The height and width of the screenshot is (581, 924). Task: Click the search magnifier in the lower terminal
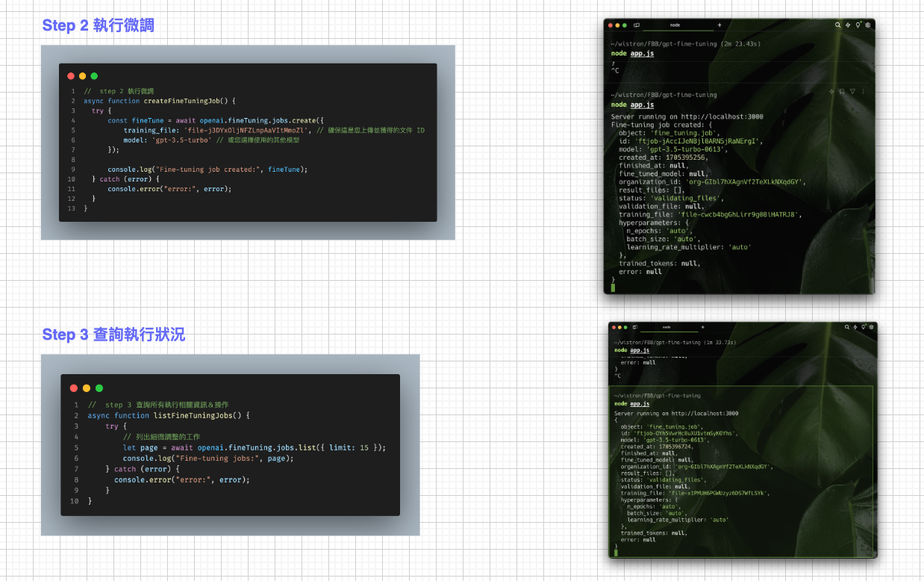coord(846,327)
